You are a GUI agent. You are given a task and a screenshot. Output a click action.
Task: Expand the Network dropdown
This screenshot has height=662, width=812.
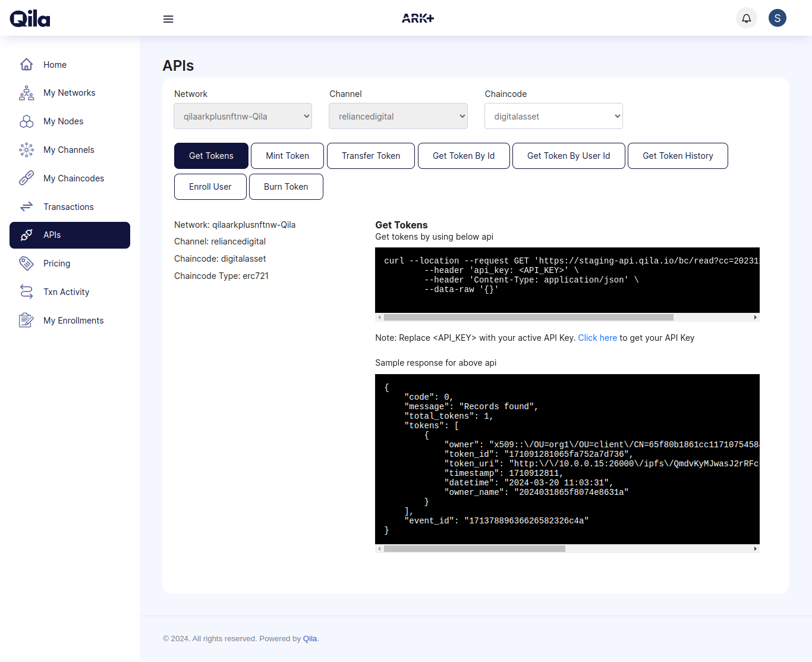click(x=243, y=116)
